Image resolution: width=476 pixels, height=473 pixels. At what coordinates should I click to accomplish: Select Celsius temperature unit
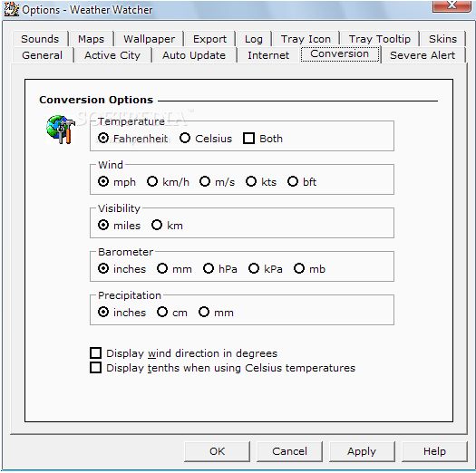(x=206, y=139)
